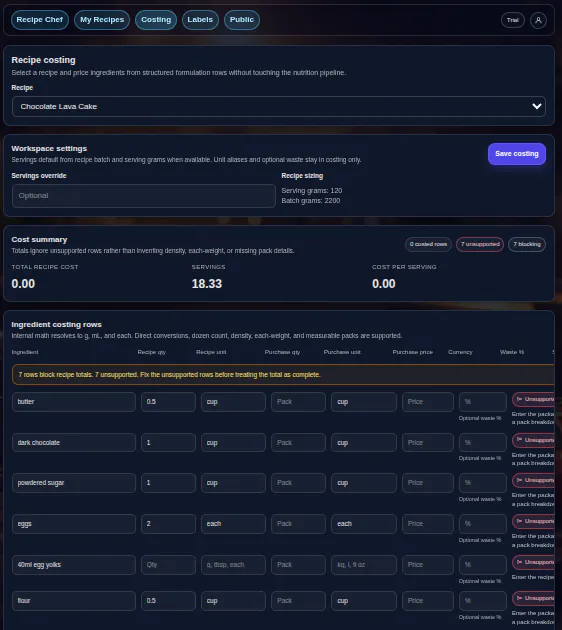Switch to Costing tab
562x630 pixels.
tap(156, 20)
